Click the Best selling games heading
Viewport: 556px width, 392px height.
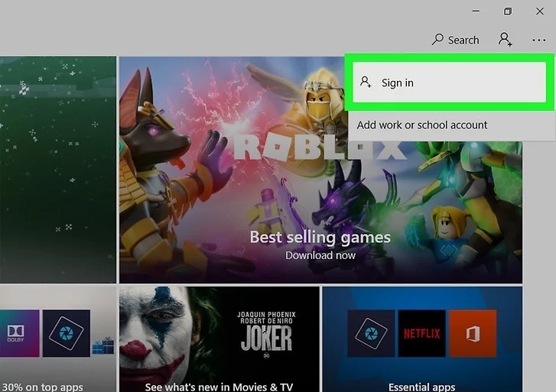point(320,237)
